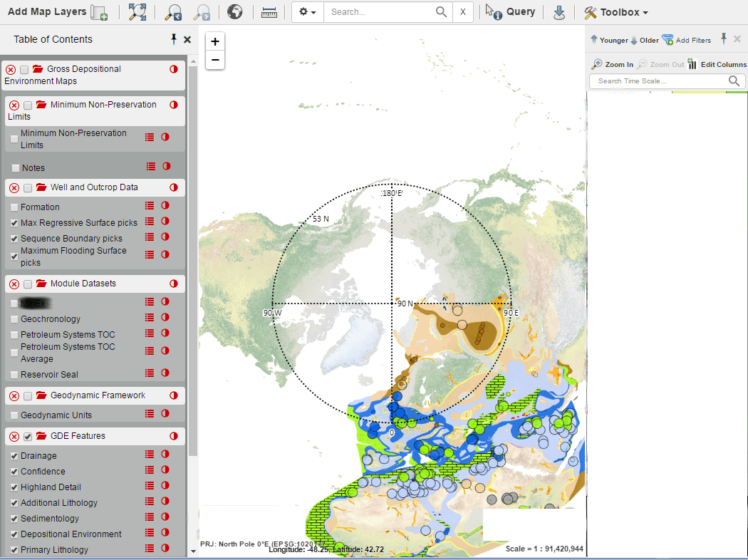This screenshot has width=748, height=560.
Task: Uncheck the Sequence Boundary picks layer
Action: click(14, 239)
